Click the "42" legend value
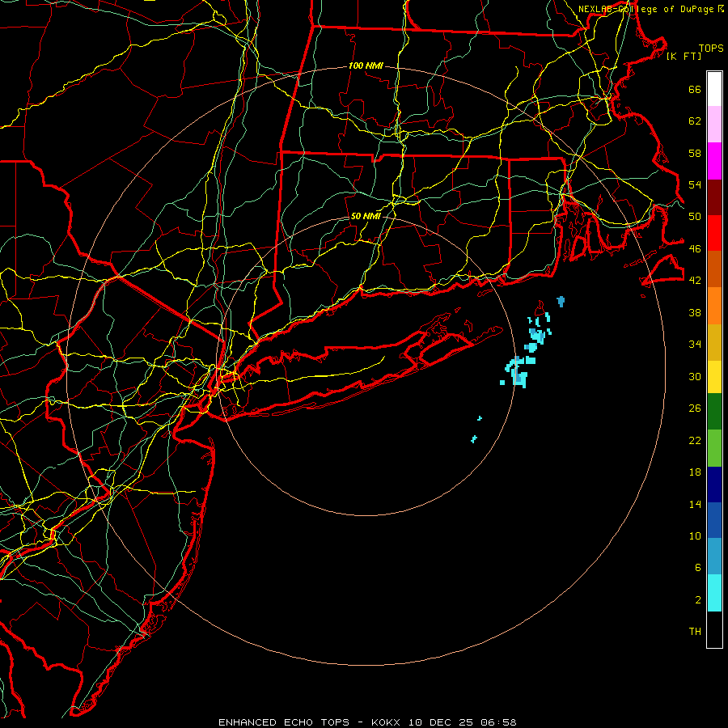728x728 pixels. pos(695,280)
